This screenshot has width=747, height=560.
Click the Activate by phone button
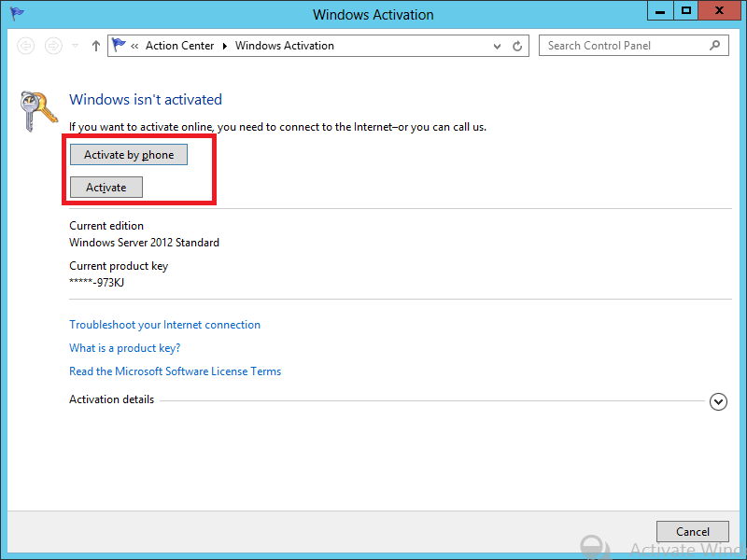pos(128,154)
